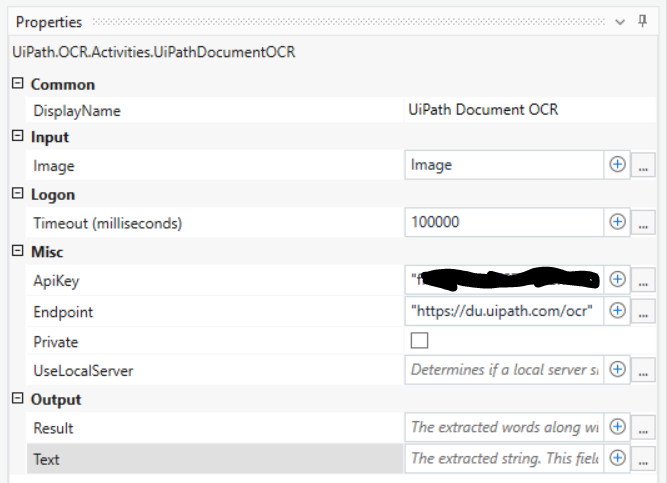Select the Endpoint property label
The image size is (667, 483).
point(63,312)
